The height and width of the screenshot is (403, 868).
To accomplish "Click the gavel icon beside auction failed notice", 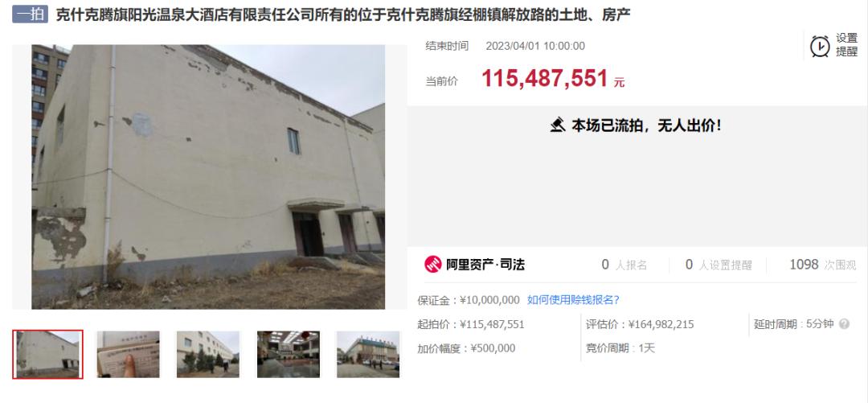I will click(558, 125).
